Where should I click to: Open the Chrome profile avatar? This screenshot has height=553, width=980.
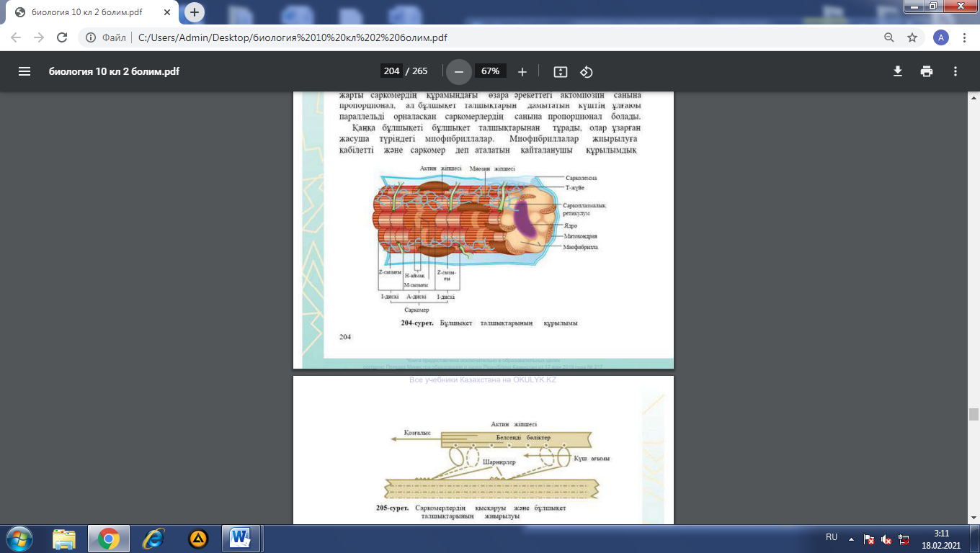[x=940, y=37]
